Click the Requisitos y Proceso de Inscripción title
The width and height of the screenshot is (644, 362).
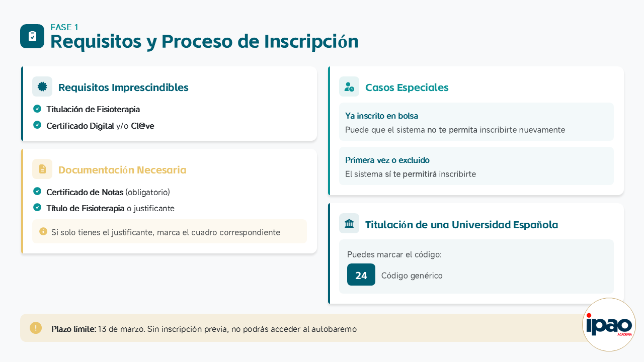point(204,41)
